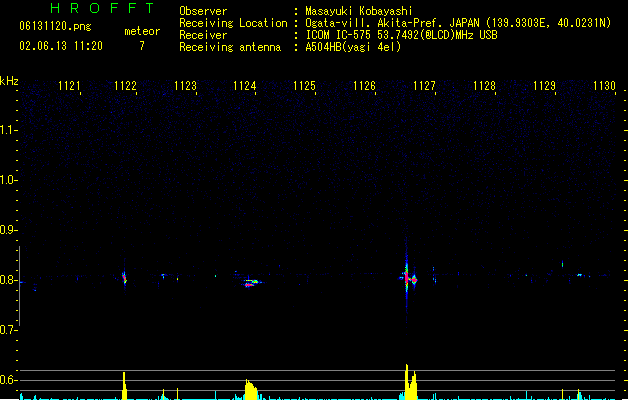Click the 0.7 kHz frequency label

(x=8, y=330)
